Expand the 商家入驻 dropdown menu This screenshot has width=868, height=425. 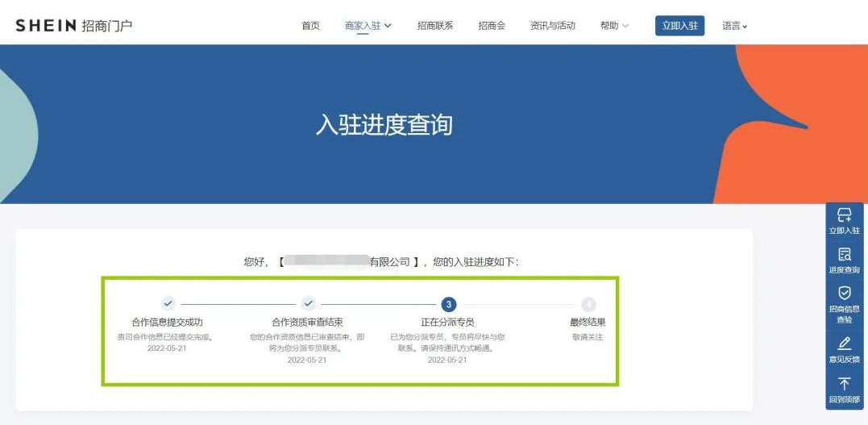[x=368, y=26]
